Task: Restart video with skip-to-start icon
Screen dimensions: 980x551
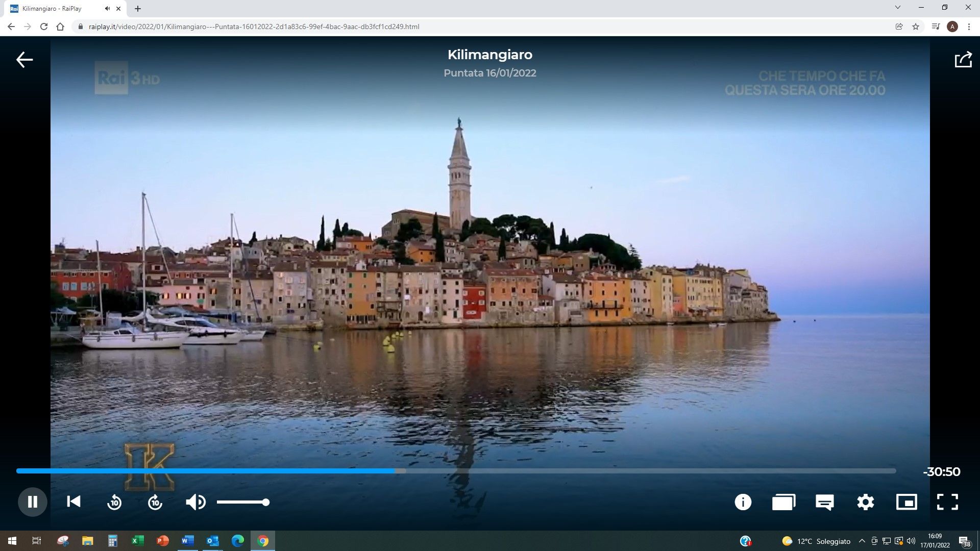Action: click(x=73, y=502)
